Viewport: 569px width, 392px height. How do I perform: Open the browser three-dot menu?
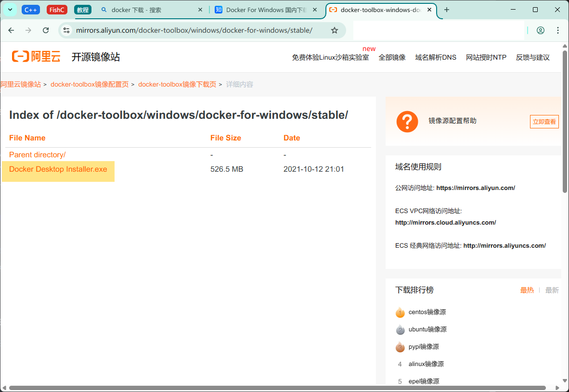(x=558, y=30)
